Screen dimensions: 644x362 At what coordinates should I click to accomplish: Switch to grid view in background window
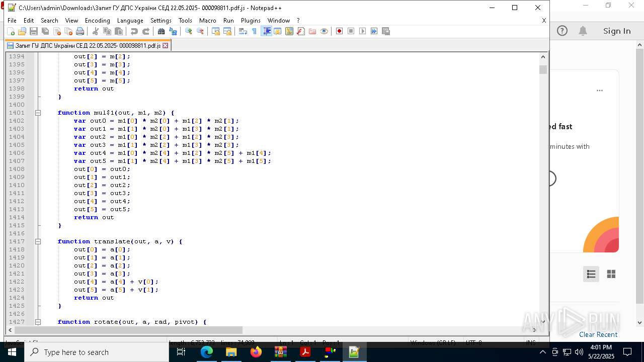(x=611, y=274)
